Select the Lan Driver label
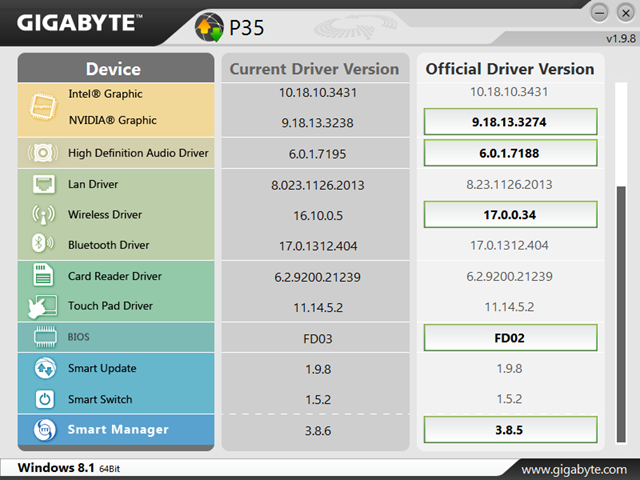Image resolution: width=640 pixels, height=480 pixels. coord(93,184)
